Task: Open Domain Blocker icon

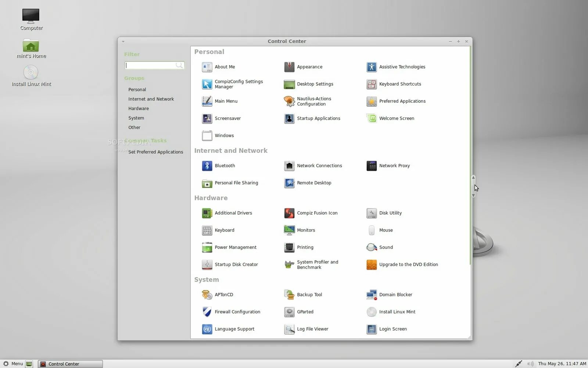Action: (372, 295)
